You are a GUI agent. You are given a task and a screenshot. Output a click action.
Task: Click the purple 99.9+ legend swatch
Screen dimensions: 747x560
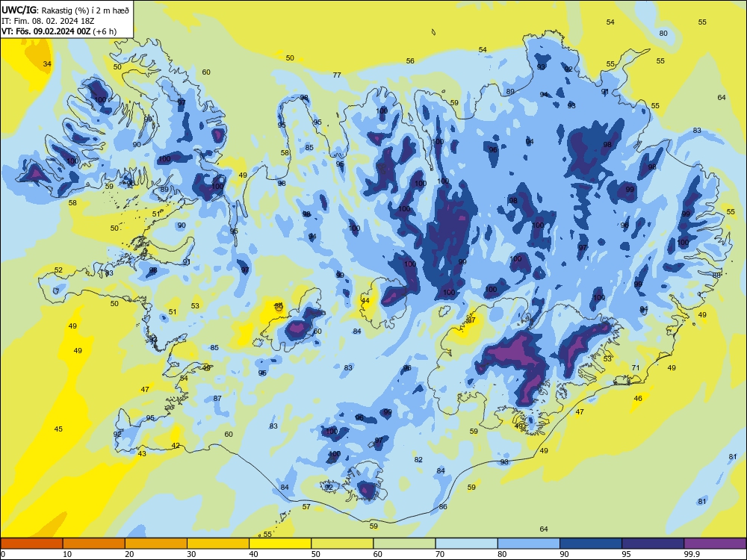(715, 544)
